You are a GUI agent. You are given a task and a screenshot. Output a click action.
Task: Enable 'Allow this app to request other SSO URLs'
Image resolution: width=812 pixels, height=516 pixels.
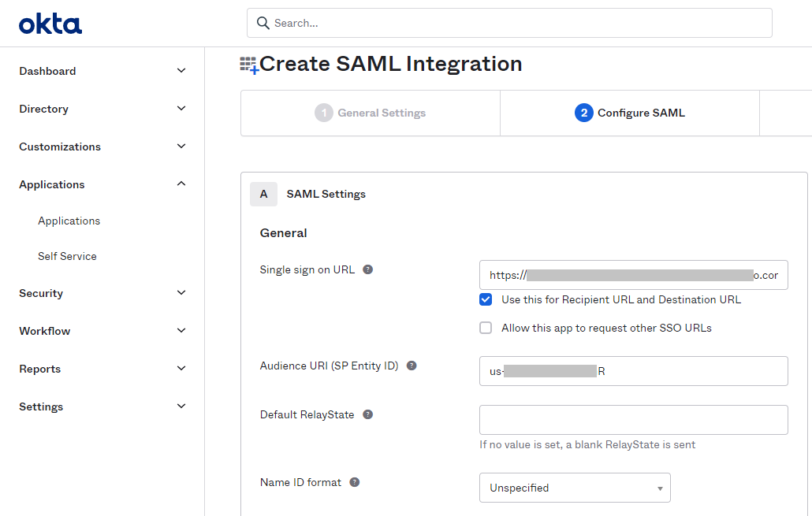click(486, 328)
